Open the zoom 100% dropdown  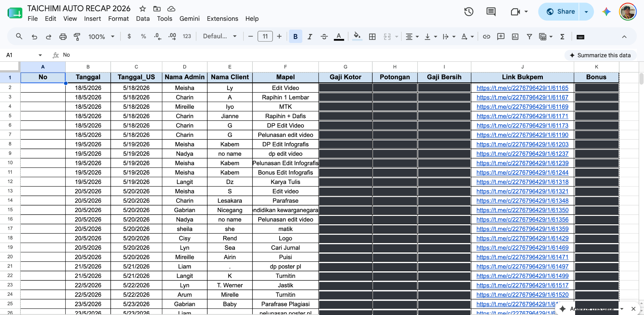(101, 37)
